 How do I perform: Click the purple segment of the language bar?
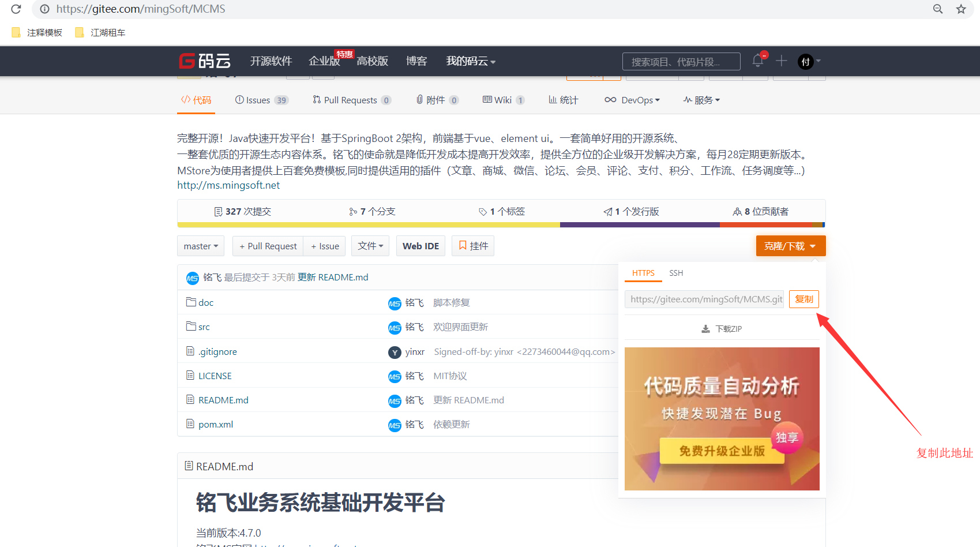(x=640, y=224)
